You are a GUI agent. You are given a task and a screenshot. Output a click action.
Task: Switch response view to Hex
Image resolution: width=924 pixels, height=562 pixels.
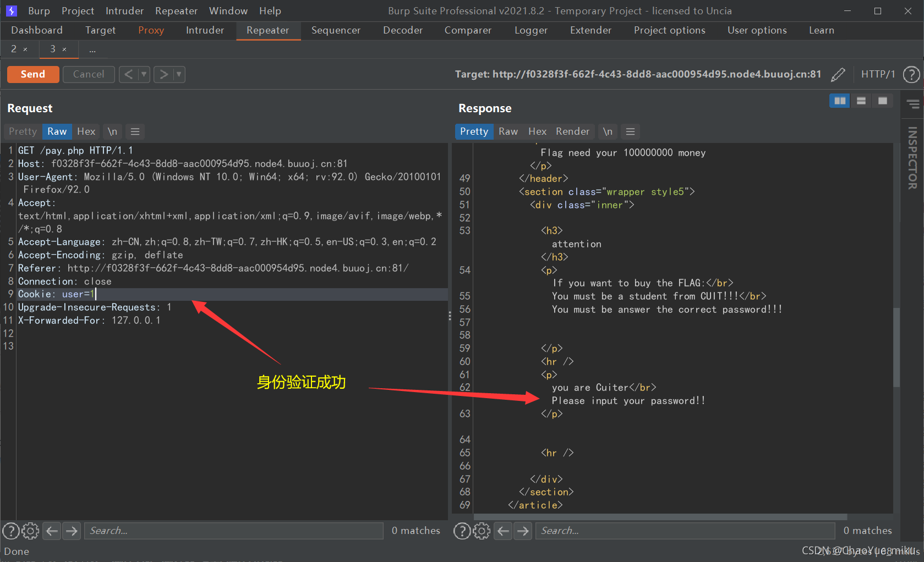(537, 131)
